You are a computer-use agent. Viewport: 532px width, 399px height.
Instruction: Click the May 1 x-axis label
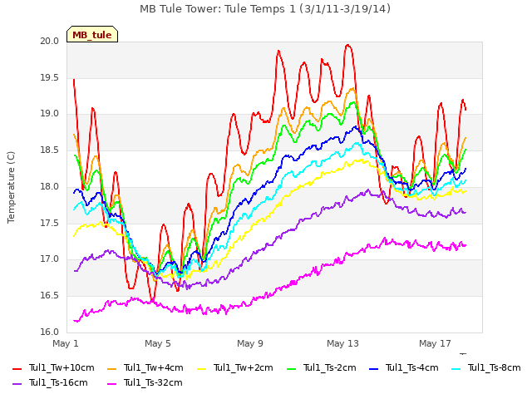point(66,343)
